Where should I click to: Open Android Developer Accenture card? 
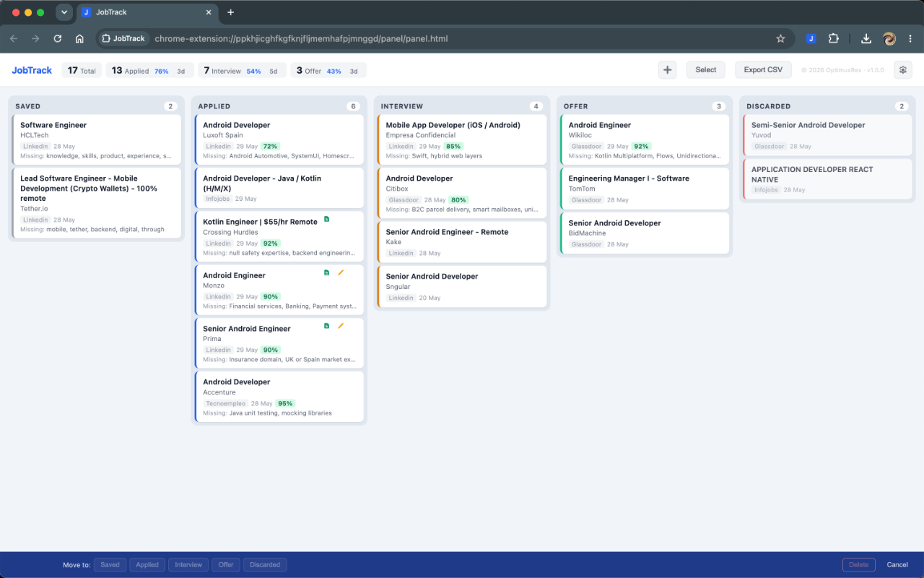[279, 397]
